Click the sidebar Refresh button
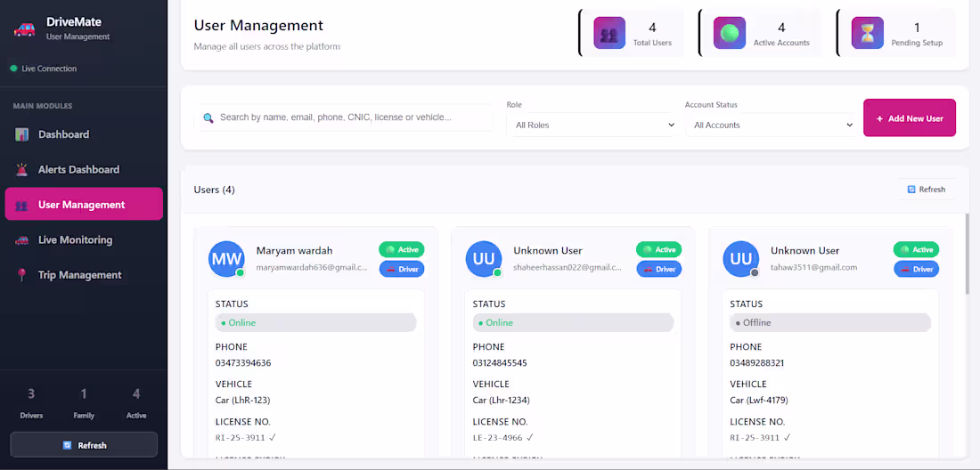The width and height of the screenshot is (980, 470). coord(84,445)
